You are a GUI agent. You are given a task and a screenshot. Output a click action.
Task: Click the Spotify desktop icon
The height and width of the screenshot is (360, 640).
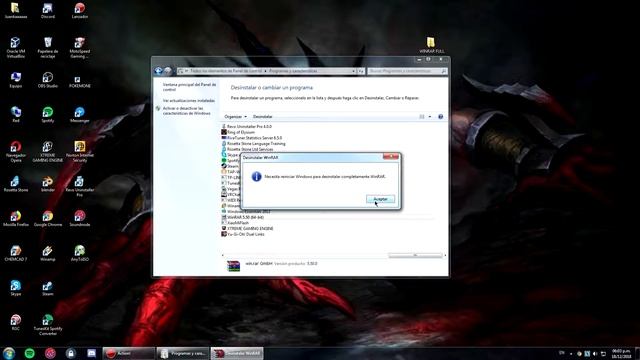48,114
